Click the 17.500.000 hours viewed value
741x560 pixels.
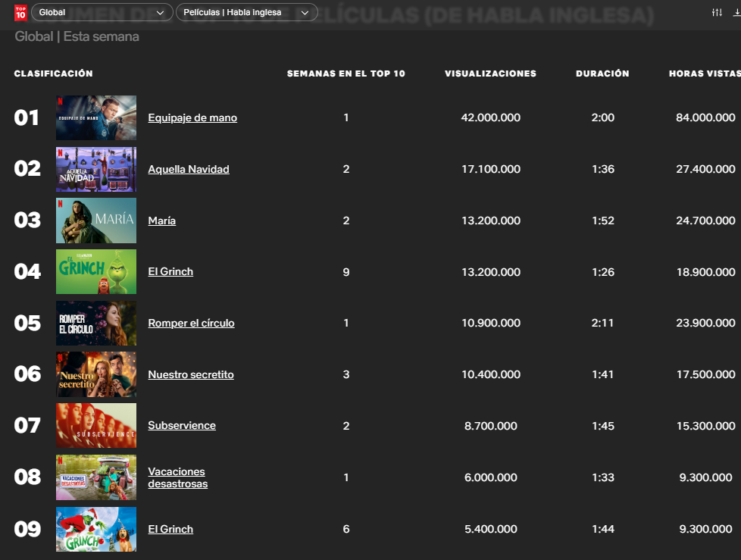(x=705, y=375)
